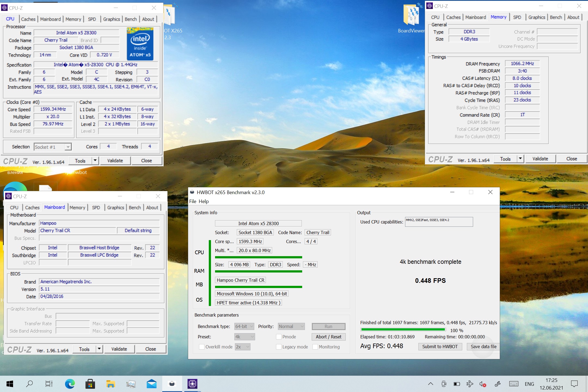Click Tools button in CPU tab window
The height and width of the screenshot is (392, 588).
pos(80,161)
